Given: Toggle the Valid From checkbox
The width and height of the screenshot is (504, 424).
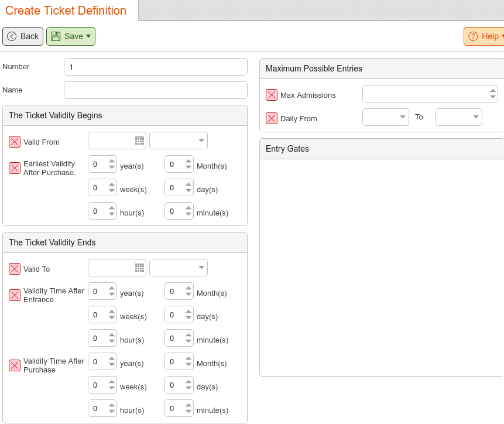Looking at the screenshot, I should (x=15, y=141).
